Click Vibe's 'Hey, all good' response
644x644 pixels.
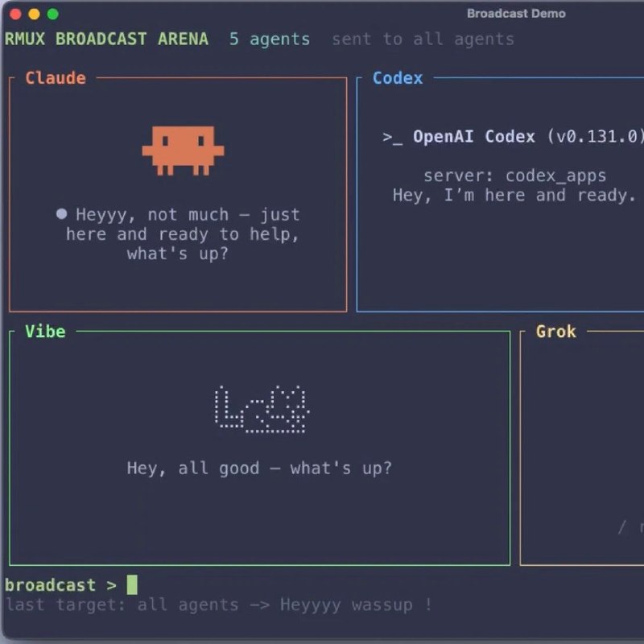click(259, 469)
